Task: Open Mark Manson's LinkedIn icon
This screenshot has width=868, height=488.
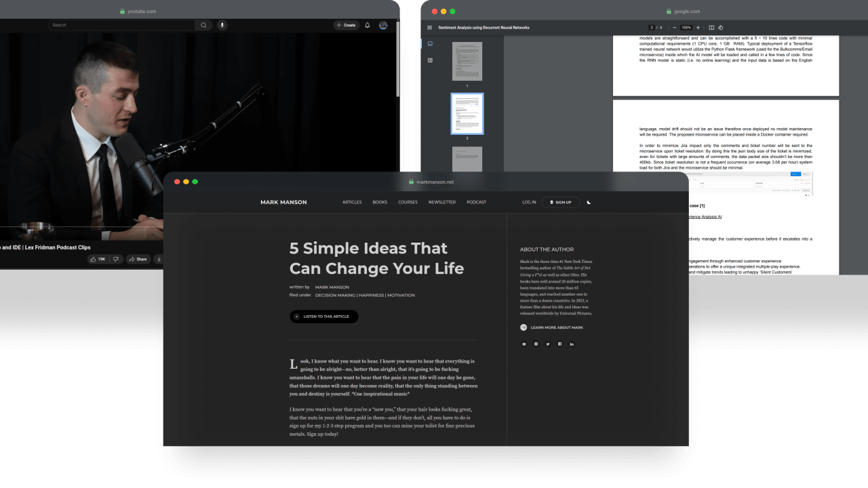Action: (x=572, y=344)
